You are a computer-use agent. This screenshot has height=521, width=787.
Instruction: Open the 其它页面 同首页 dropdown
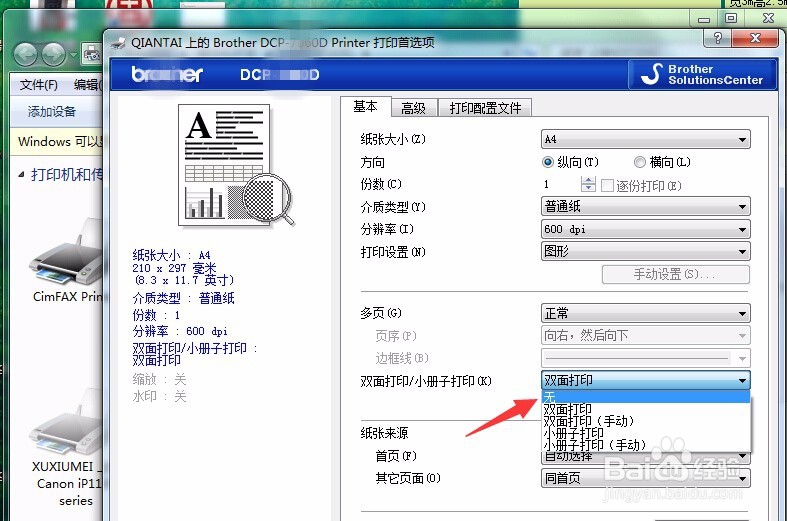(x=645, y=478)
